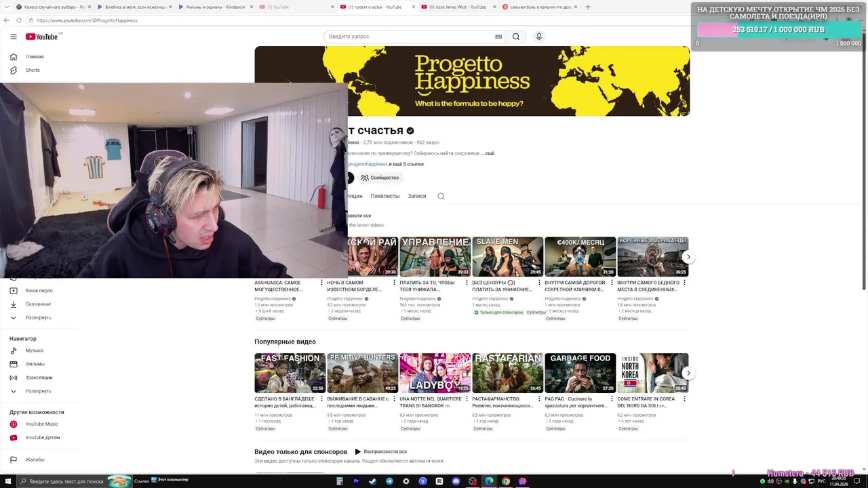The image size is (868, 488).
Task: Open the CapCut taskbar icon
Action: 439,481
